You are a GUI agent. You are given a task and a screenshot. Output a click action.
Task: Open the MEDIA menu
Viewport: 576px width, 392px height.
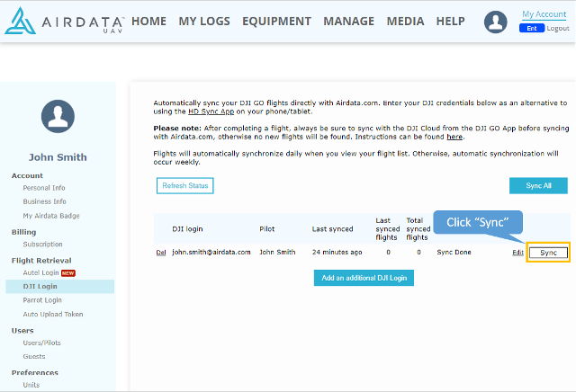(x=405, y=22)
